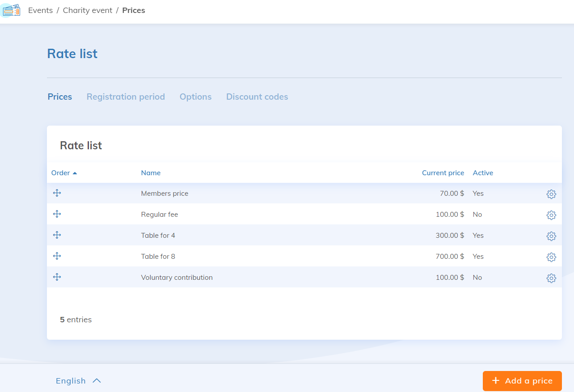Click move handle for Table for 8 row

pos(57,256)
